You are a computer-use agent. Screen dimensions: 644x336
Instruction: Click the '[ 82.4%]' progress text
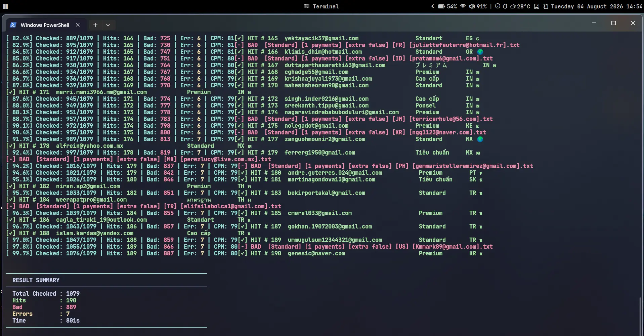(19, 38)
